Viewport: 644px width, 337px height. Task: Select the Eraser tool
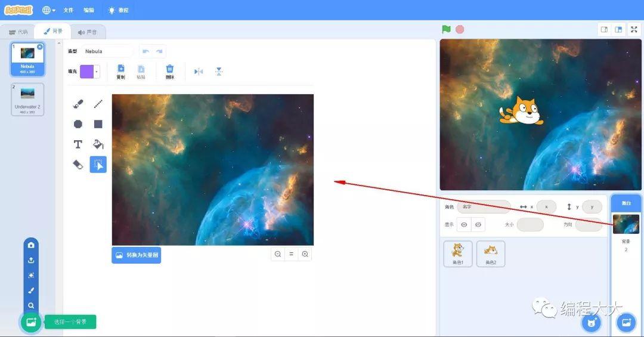click(x=78, y=165)
